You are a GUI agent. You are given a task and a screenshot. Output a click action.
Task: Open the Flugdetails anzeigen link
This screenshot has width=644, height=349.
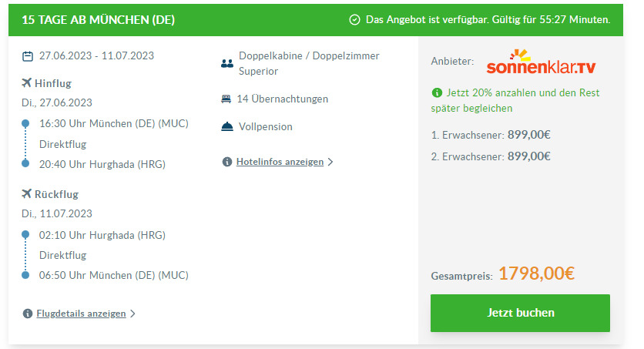tap(81, 314)
